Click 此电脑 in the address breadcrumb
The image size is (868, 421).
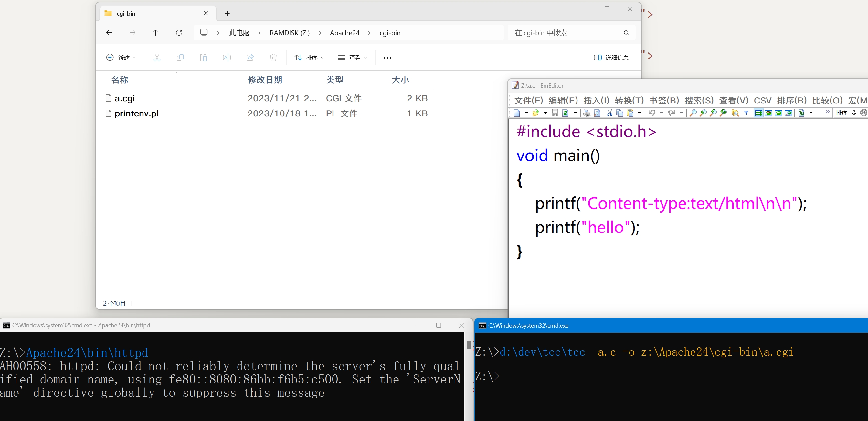click(239, 33)
